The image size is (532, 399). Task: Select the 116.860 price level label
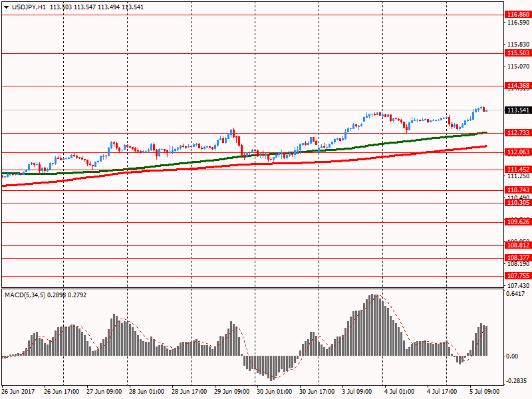pyautogui.click(x=518, y=15)
